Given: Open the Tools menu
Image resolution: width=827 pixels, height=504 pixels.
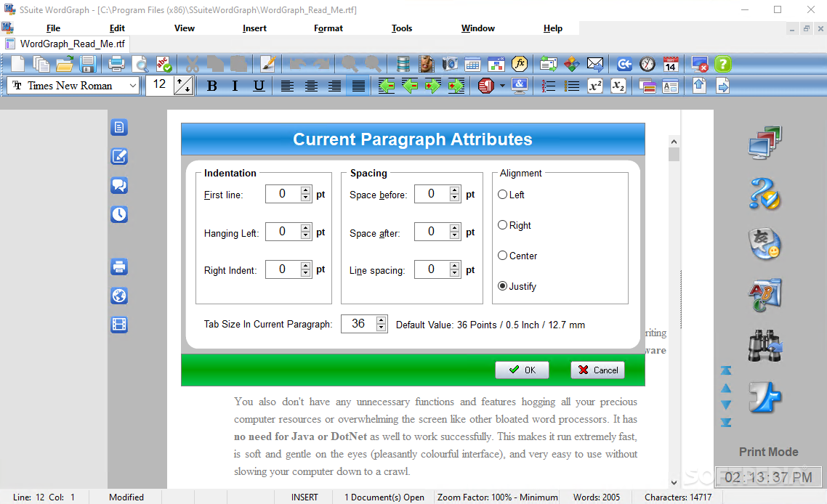Looking at the screenshot, I should point(401,28).
